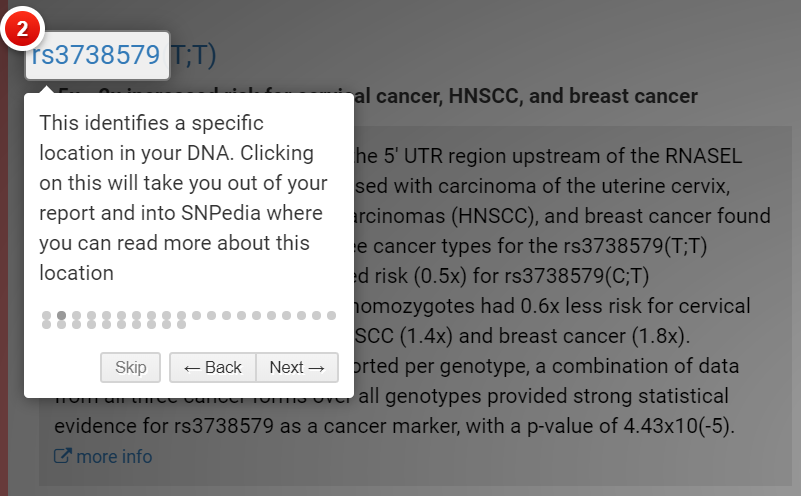Viewport: 801px width, 496px height.
Task: Select the first bottom-row progress dot
Action: pyautogui.click(x=47, y=325)
